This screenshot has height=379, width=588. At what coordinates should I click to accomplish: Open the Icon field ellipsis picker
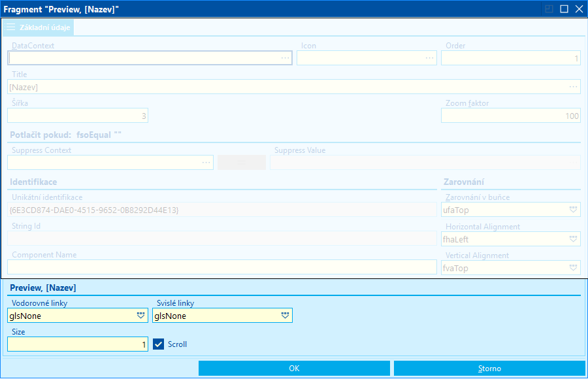point(430,58)
